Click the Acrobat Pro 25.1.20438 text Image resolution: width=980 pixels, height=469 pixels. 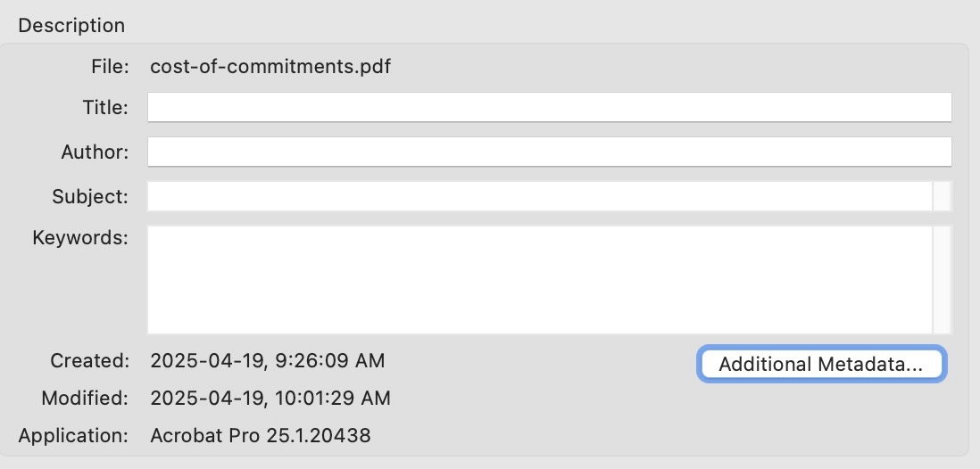(261, 436)
